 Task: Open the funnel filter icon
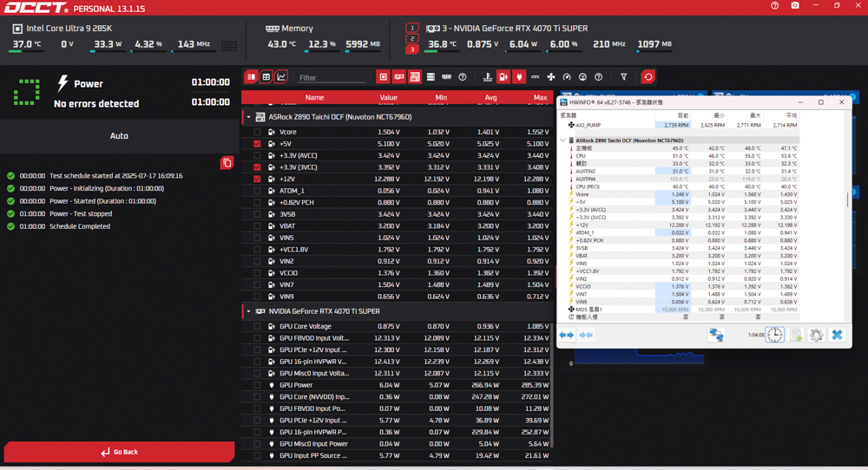pyautogui.click(x=624, y=77)
